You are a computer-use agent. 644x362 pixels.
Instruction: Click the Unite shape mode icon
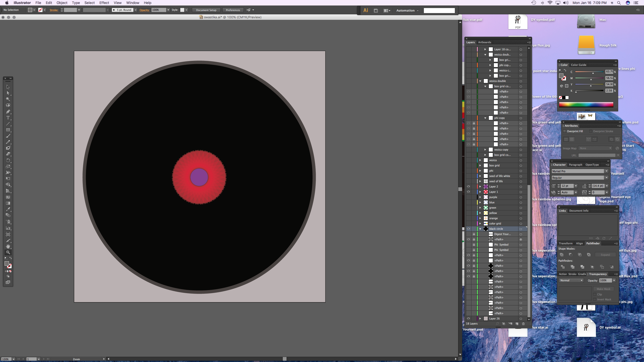[562, 255]
